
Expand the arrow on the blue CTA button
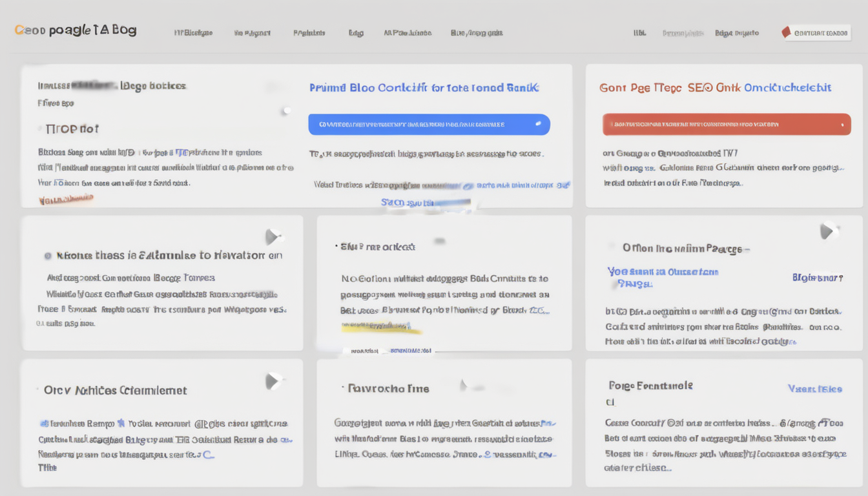point(538,124)
